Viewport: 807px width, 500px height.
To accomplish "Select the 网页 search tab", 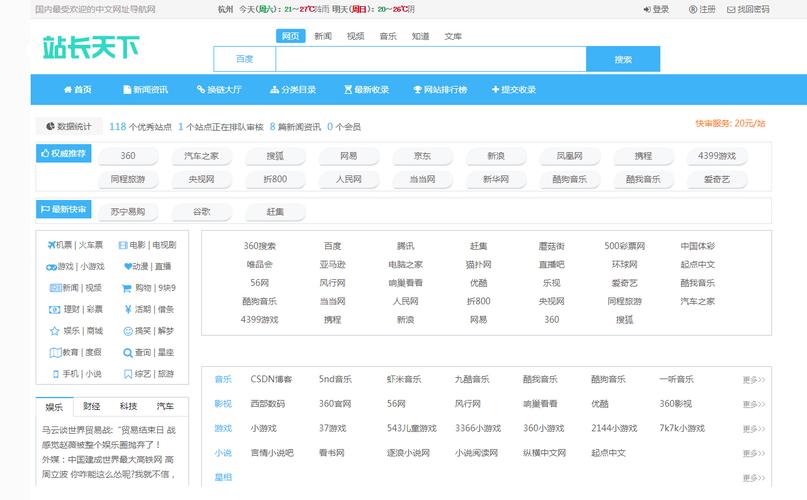I will (290, 36).
